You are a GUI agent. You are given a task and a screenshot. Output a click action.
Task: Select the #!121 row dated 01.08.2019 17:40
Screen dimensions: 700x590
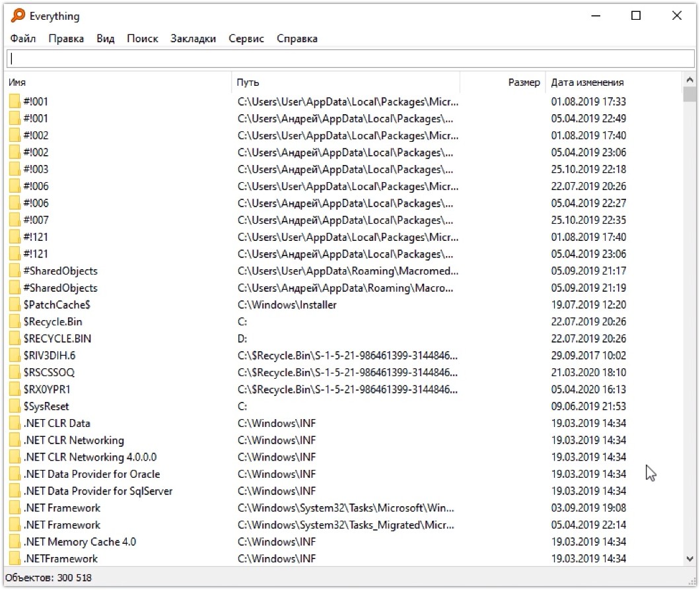(344, 238)
